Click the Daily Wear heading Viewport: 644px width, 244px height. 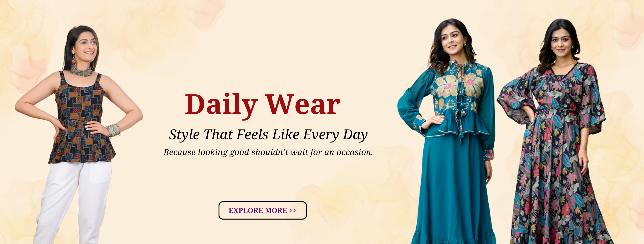point(263,105)
